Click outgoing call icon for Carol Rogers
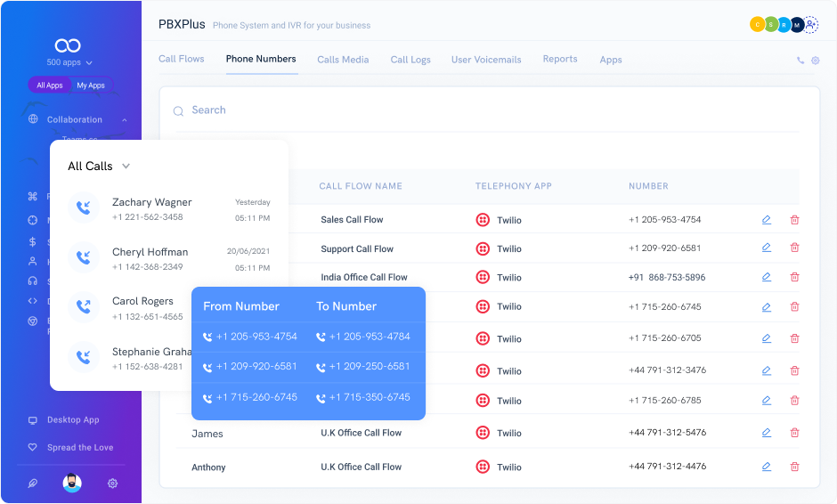The height and width of the screenshot is (504, 837). tap(83, 307)
